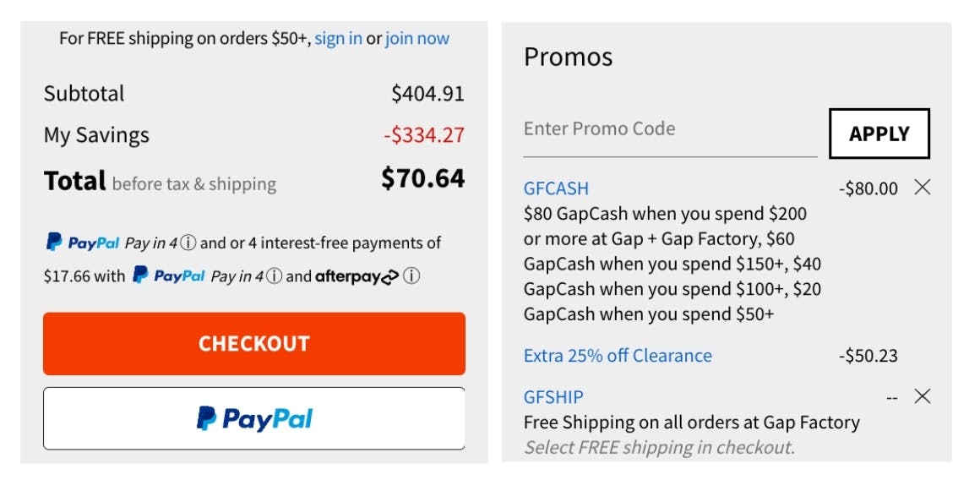
Task: Click the "sign in" link
Action: point(338,38)
